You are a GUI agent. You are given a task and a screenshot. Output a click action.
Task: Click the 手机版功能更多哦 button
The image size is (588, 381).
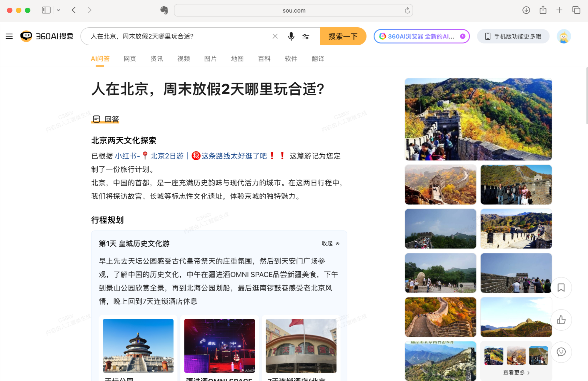(513, 36)
